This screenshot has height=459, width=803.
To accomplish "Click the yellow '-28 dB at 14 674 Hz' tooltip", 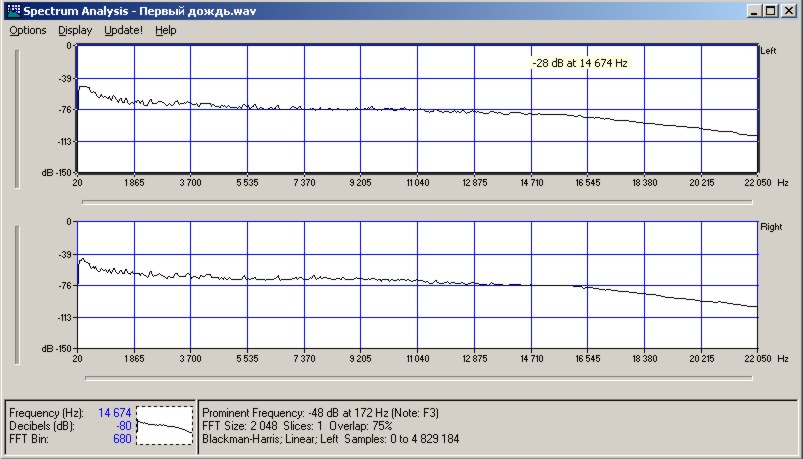I will pos(580,63).
